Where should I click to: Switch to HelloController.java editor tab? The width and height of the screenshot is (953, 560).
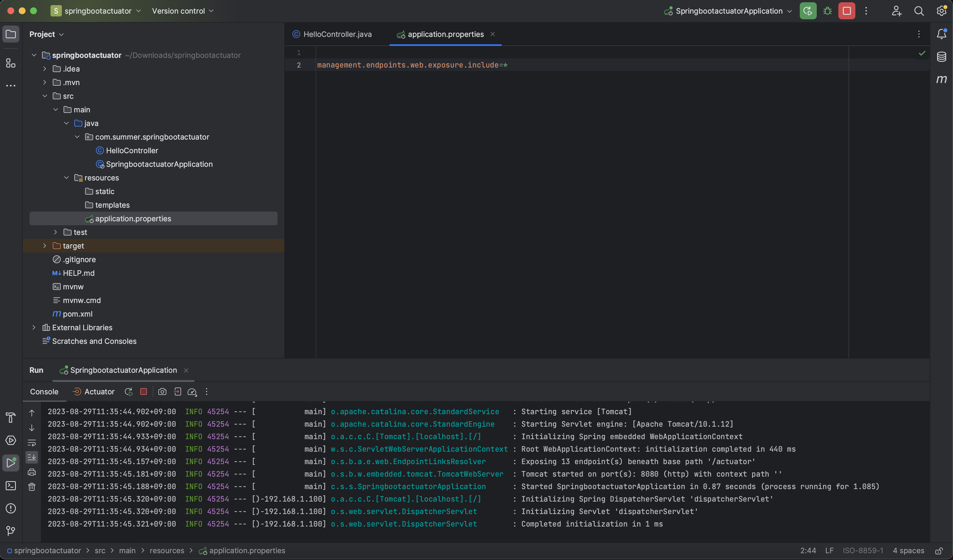(x=332, y=34)
